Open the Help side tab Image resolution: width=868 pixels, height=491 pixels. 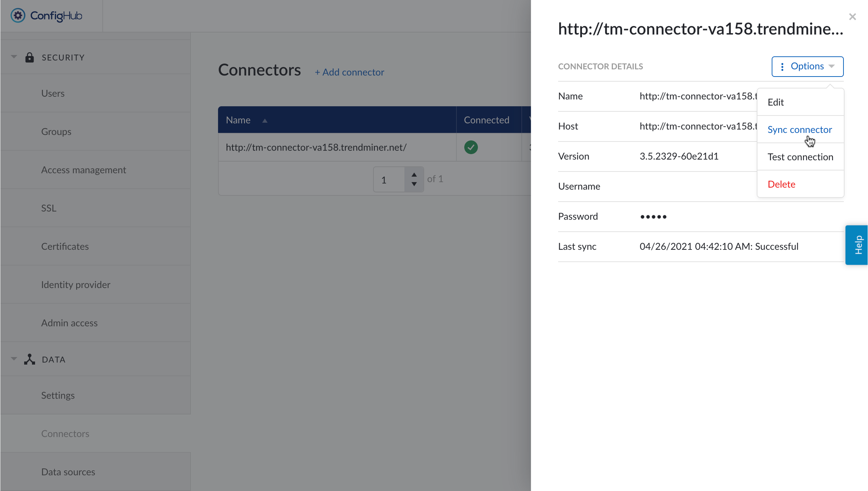coord(858,245)
